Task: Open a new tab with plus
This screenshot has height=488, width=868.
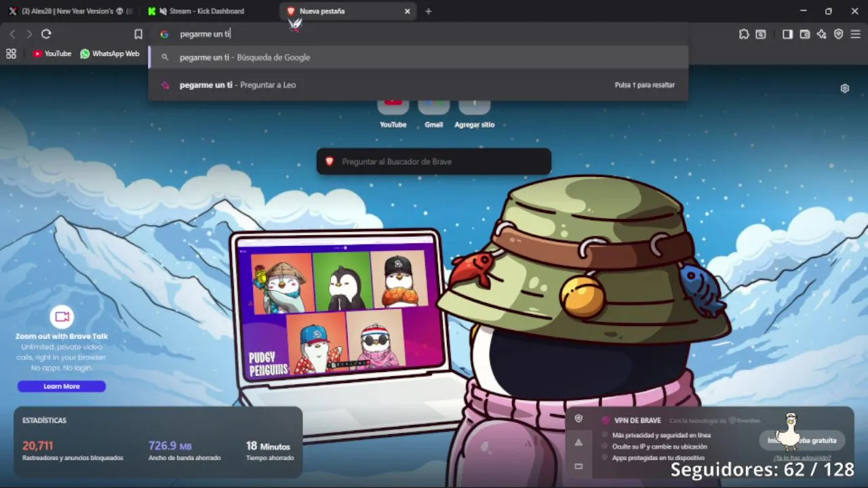Action: tap(428, 11)
